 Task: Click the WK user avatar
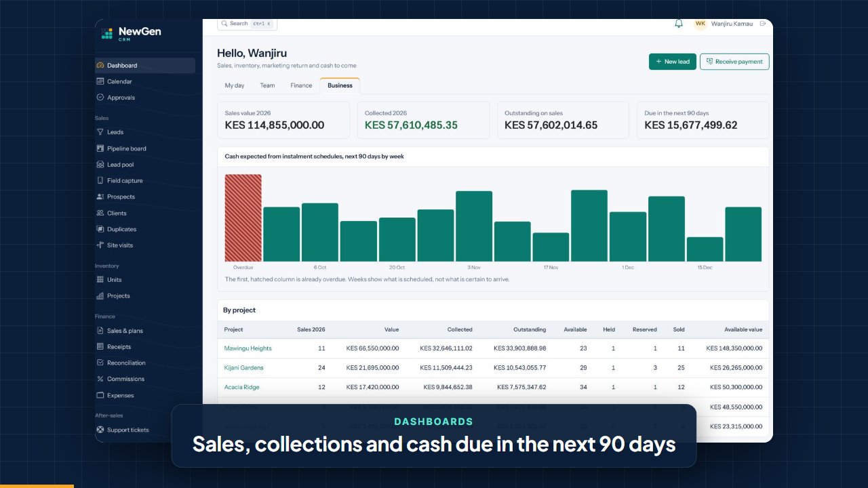coord(701,24)
